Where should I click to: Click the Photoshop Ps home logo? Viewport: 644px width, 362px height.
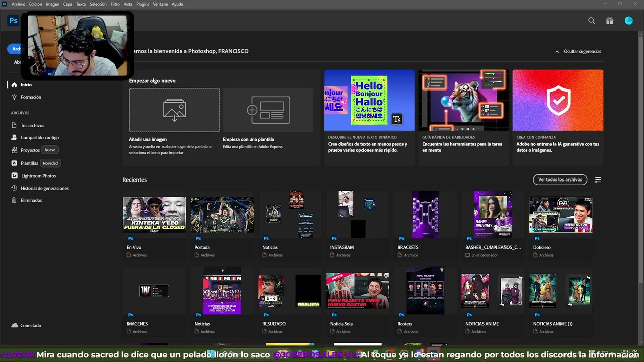[13, 21]
